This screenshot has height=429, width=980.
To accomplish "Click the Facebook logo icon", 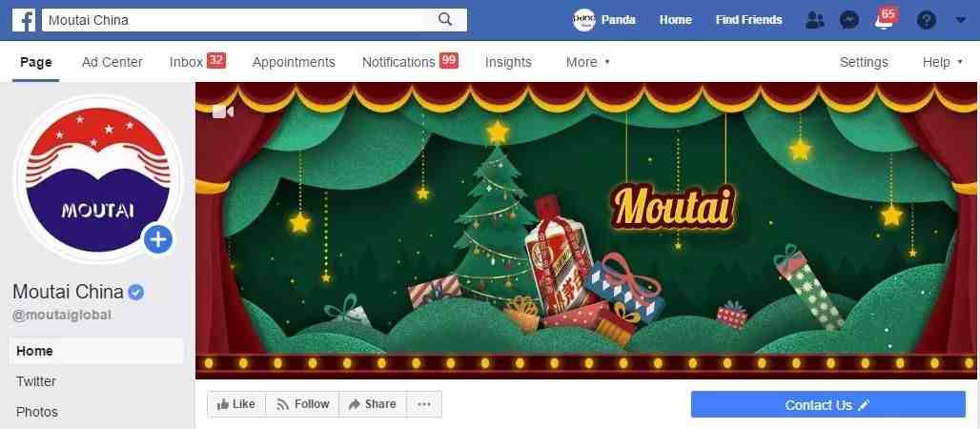I will pos(24,20).
